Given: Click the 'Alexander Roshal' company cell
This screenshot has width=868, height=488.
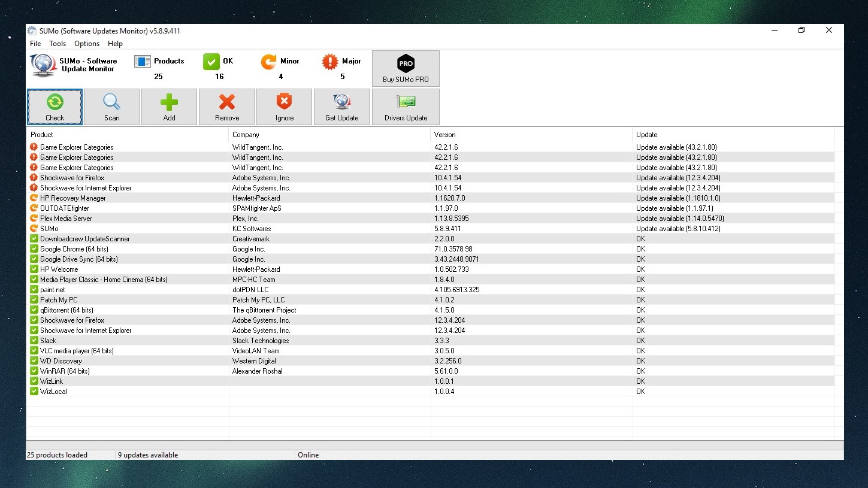Looking at the screenshot, I should [258, 371].
